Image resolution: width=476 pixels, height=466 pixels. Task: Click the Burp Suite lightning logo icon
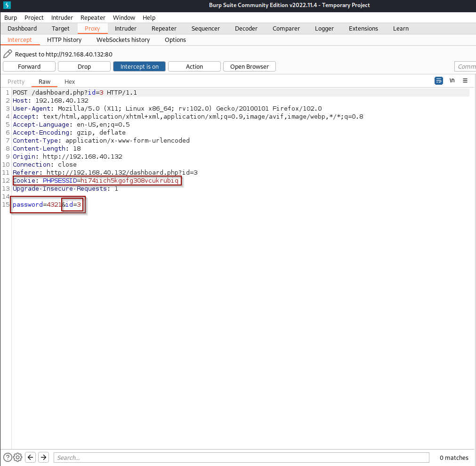[x=7, y=5]
